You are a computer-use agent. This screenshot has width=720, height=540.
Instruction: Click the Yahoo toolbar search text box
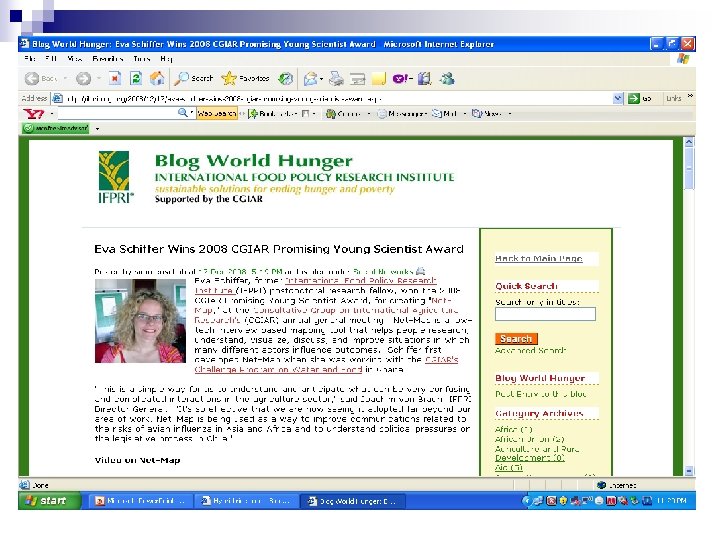(x=117, y=113)
